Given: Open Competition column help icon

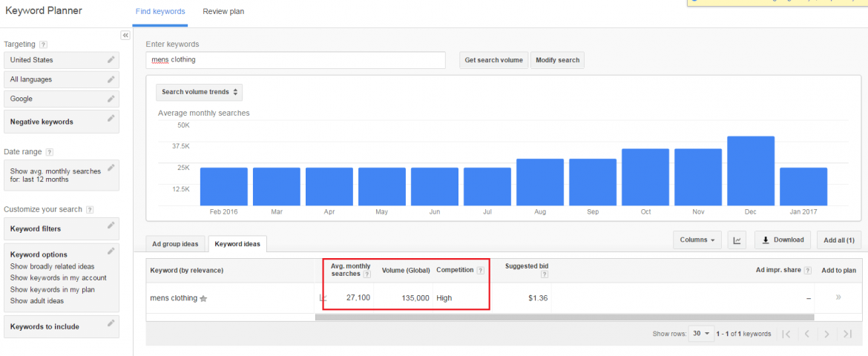Looking at the screenshot, I should click(480, 270).
